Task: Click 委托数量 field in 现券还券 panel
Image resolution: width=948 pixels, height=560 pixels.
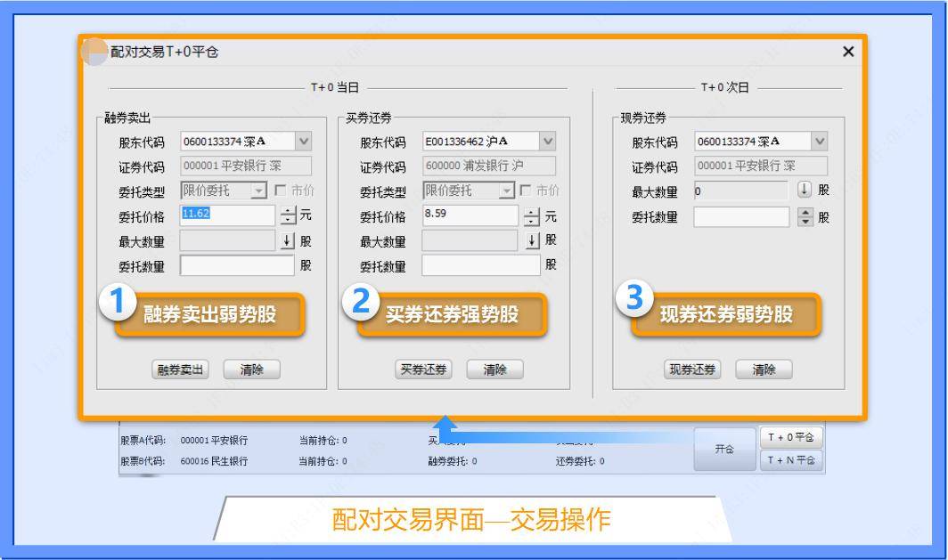Action: (x=741, y=217)
